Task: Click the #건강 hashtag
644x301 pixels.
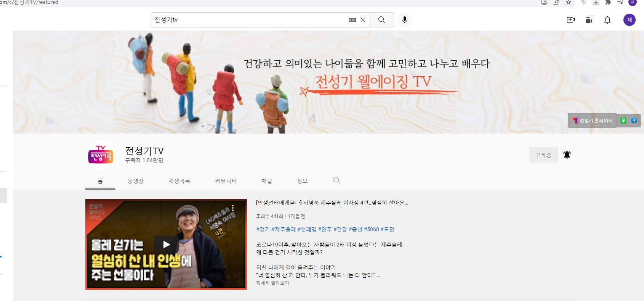Action: coord(340,229)
